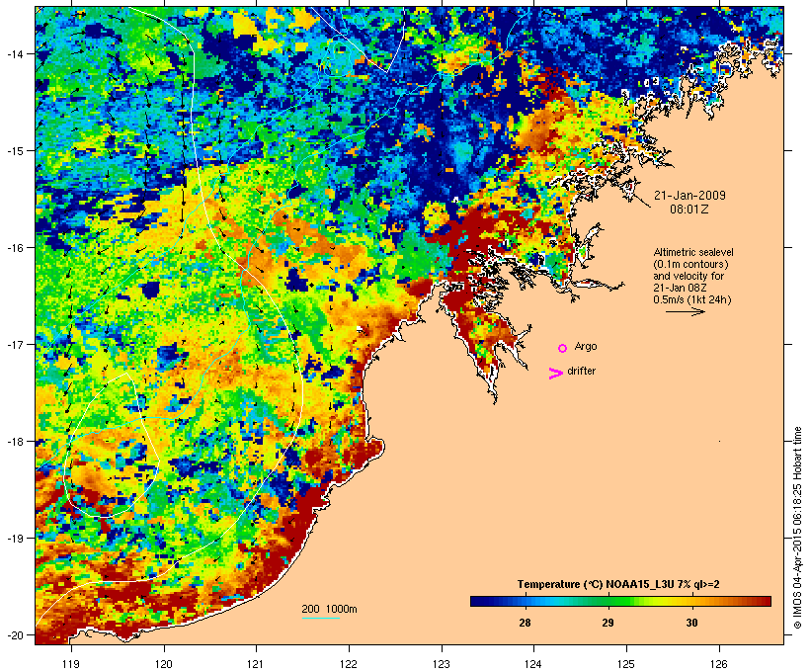
Task: Click the 'and velocity for' text line
Action: 688,276
